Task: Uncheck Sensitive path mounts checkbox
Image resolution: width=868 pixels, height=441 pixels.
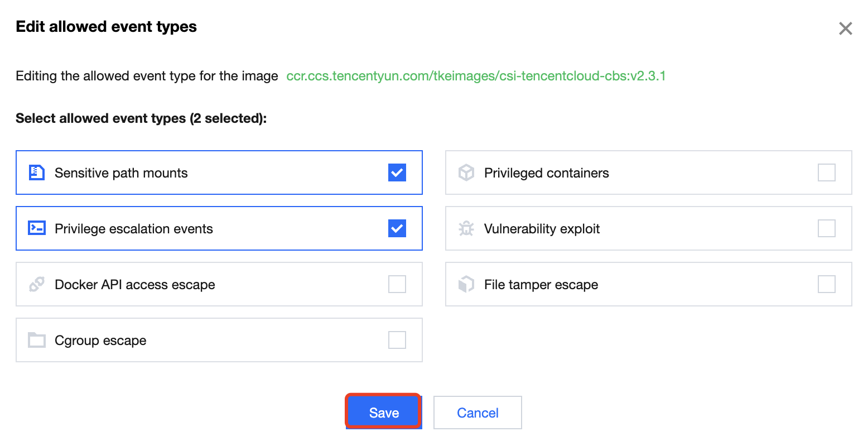Action: point(397,172)
